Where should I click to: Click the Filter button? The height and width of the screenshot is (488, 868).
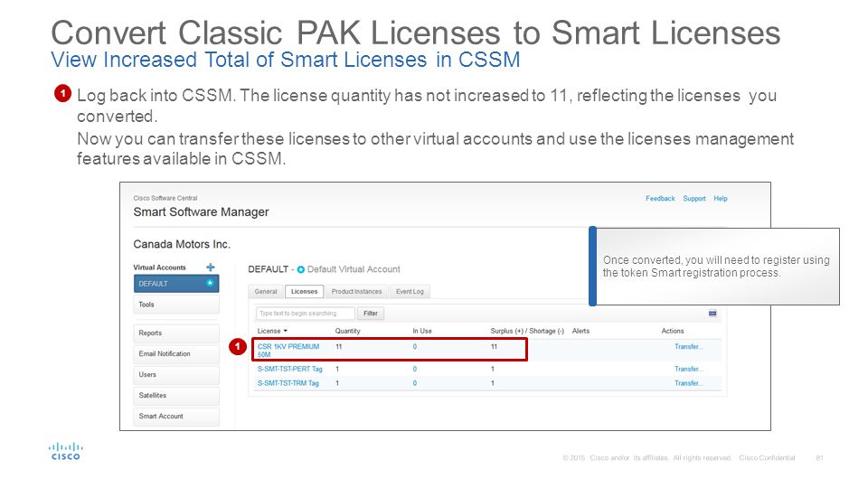click(371, 314)
